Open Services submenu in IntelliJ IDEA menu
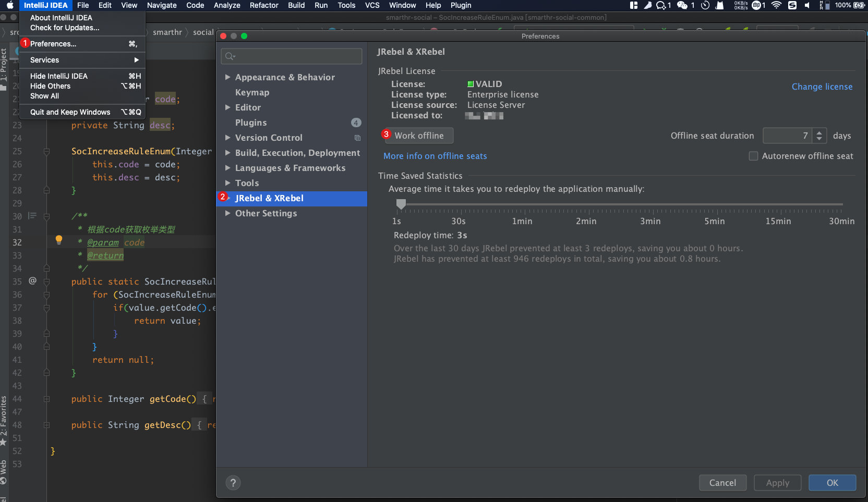 click(x=82, y=60)
